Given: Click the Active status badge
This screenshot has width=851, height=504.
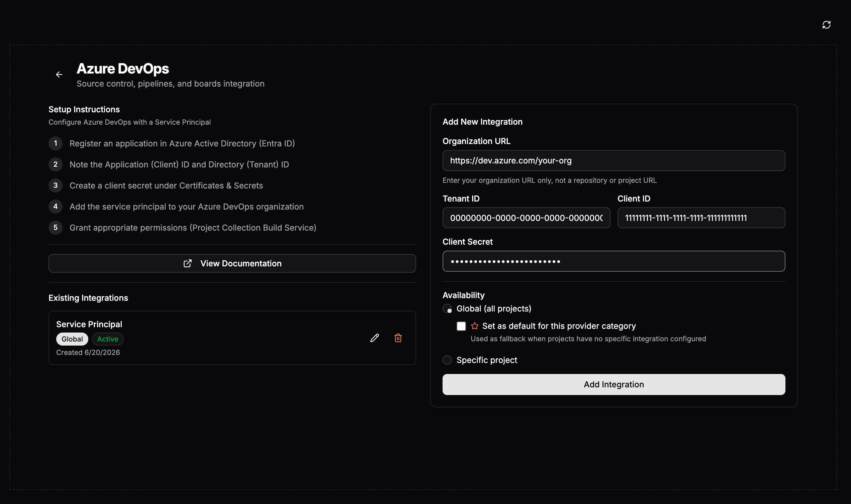Looking at the screenshot, I should tap(108, 339).
